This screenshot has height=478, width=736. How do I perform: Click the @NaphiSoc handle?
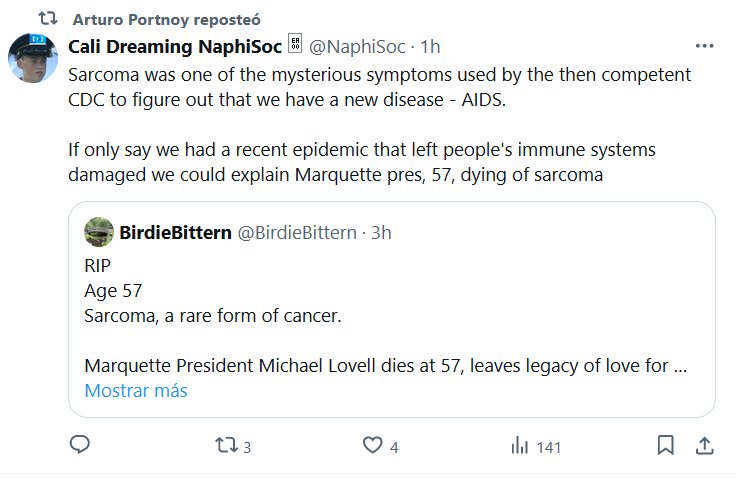[x=359, y=46]
